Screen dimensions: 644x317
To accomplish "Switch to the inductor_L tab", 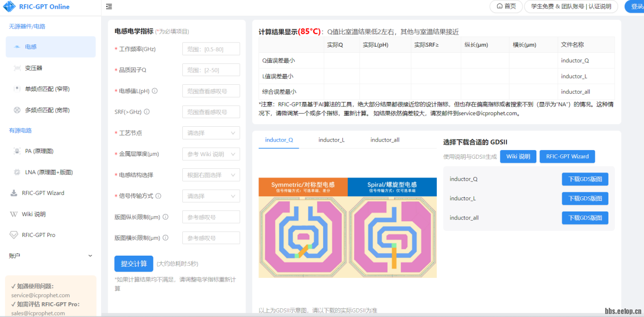I will pyautogui.click(x=332, y=140).
